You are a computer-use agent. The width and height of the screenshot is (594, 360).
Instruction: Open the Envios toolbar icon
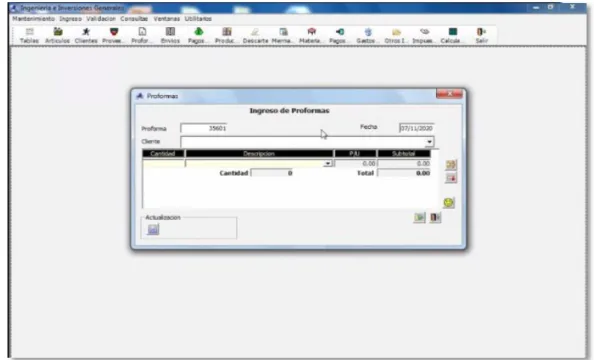click(x=170, y=36)
